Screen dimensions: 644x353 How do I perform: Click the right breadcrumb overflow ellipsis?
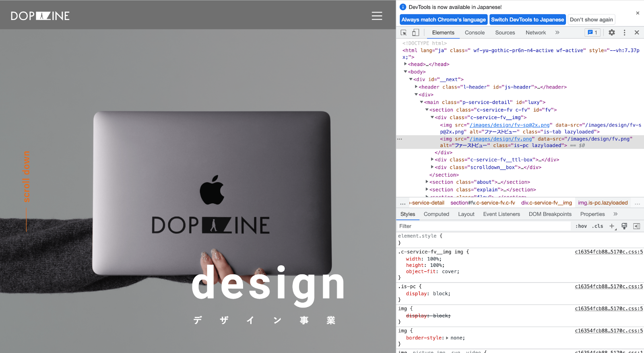coord(638,203)
